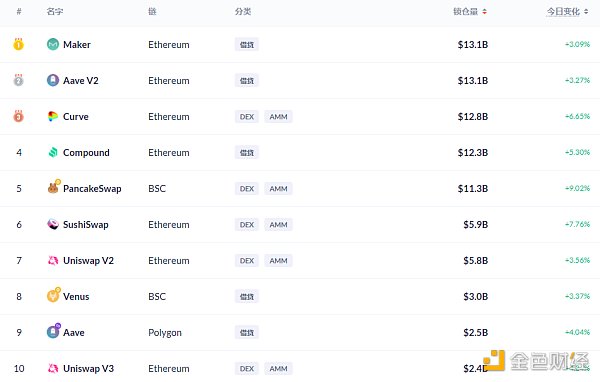The width and height of the screenshot is (600, 382).
Task: Click the Venus row $3.0B value
Action: point(475,297)
